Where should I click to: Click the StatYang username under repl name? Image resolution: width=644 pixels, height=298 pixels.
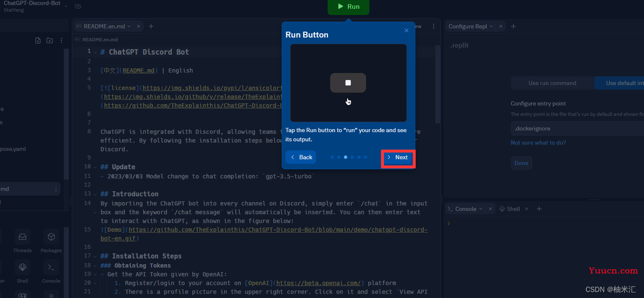click(x=14, y=10)
